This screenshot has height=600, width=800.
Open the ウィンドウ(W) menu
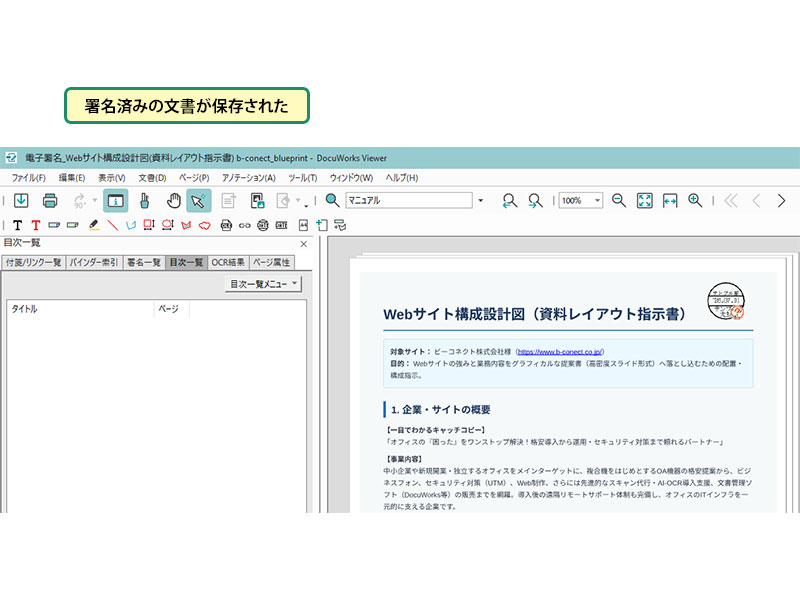click(x=351, y=178)
